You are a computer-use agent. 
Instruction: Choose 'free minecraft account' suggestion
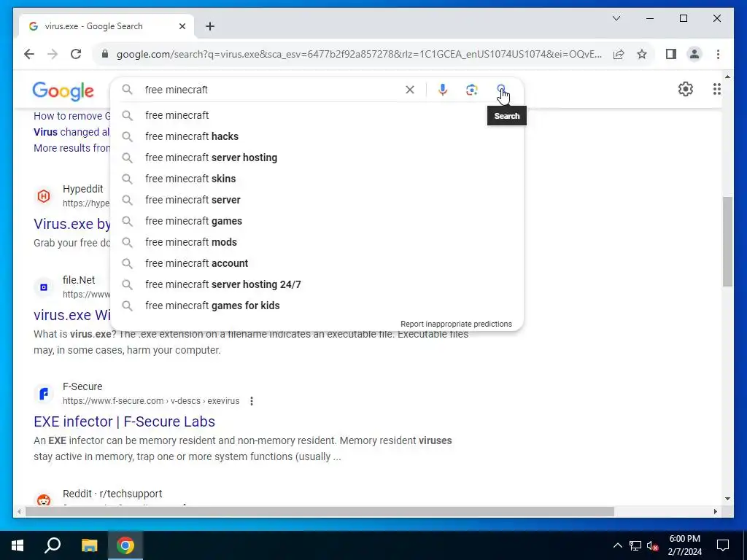tap(317, 263)
